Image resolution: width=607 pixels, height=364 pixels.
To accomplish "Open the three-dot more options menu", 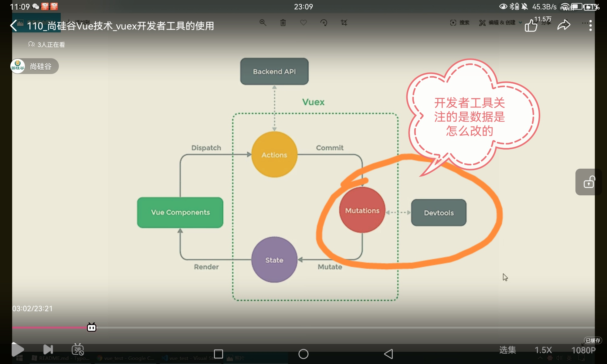I will point(590,25).
